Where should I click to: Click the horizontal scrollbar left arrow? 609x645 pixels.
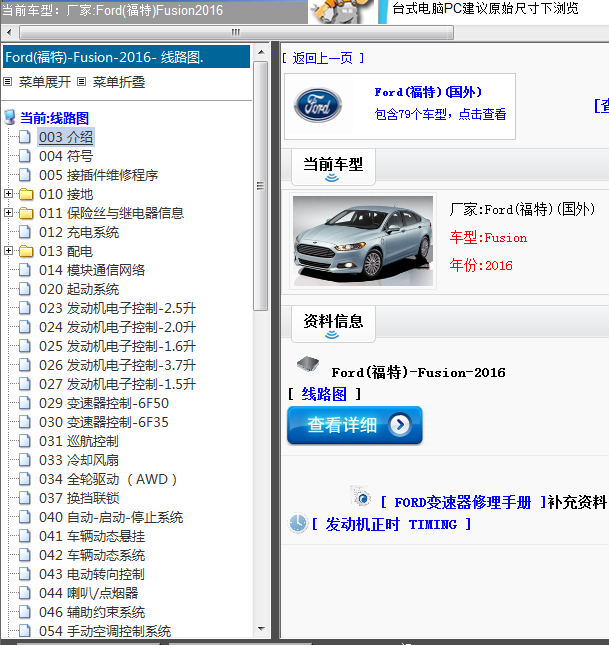(9, 32)
